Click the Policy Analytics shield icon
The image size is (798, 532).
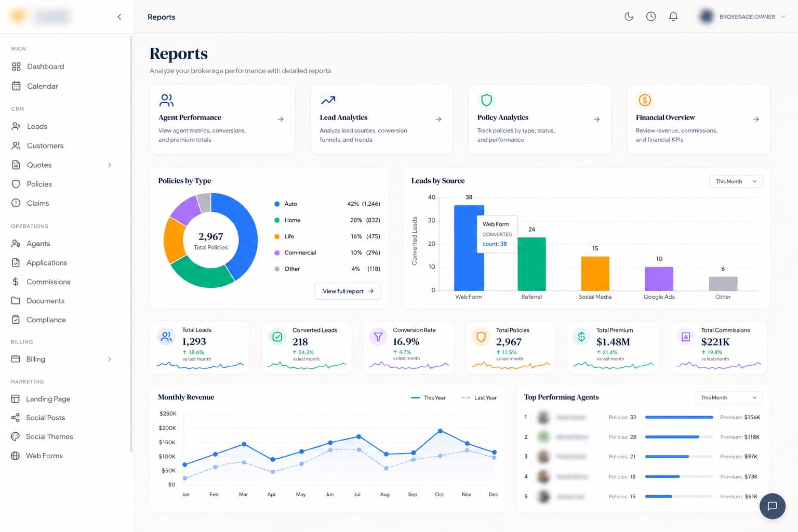(486, 100)
